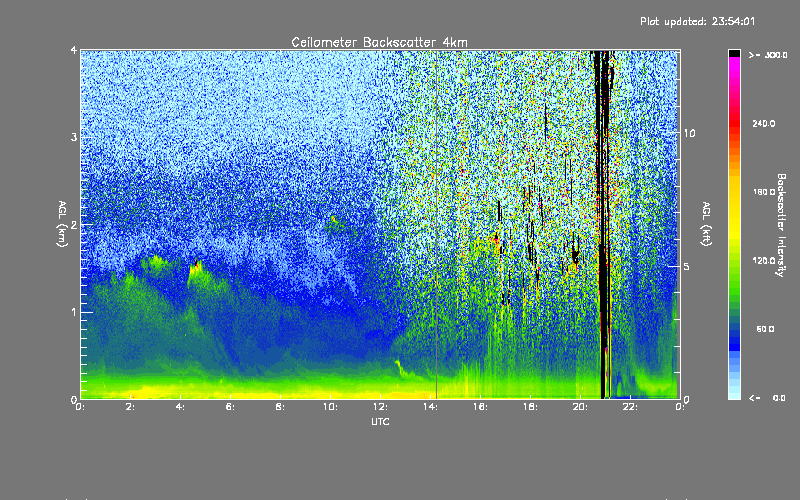Click the "3" tick on the AGL (km) axis
Viewport: 800px width, 500px height.
coord(74,137)
